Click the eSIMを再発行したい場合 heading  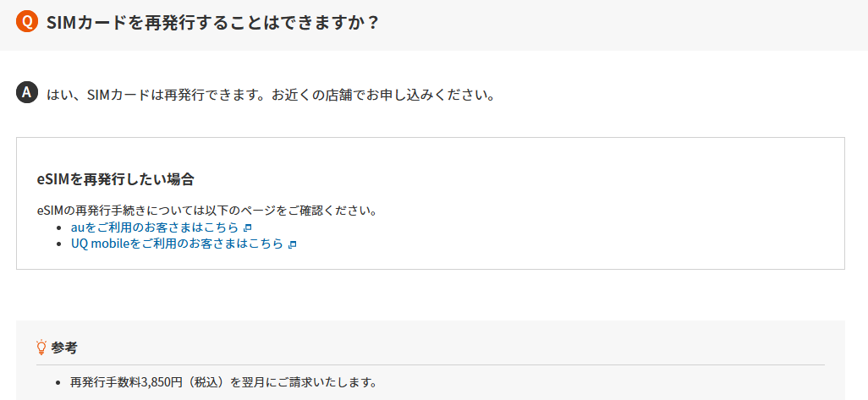(116, 179)
